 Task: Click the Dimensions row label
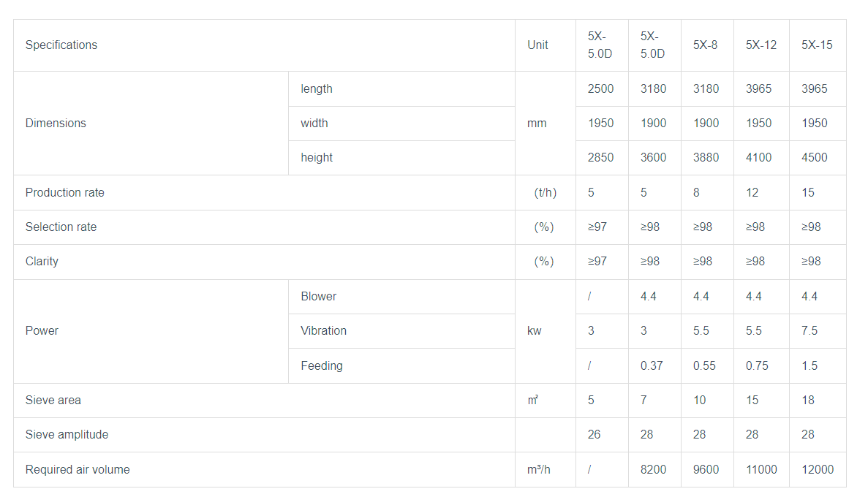point(56,124)
